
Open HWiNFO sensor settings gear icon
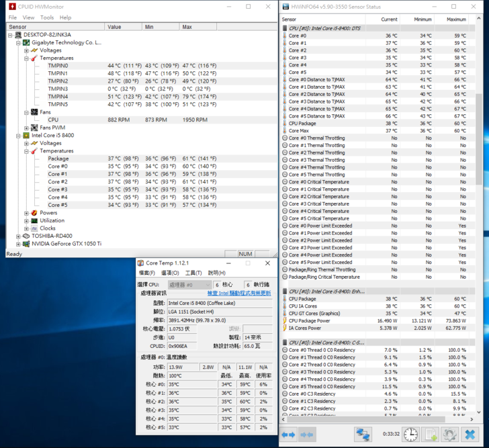450,435
